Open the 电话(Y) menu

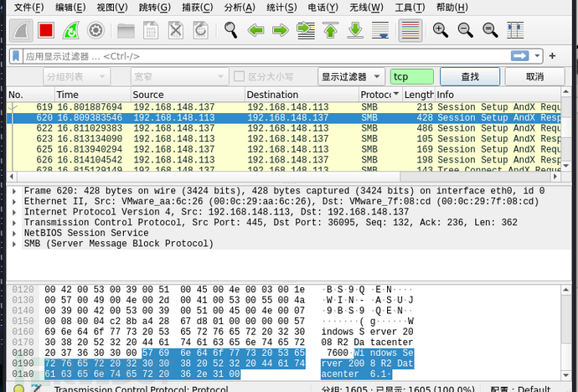point(323,7)
